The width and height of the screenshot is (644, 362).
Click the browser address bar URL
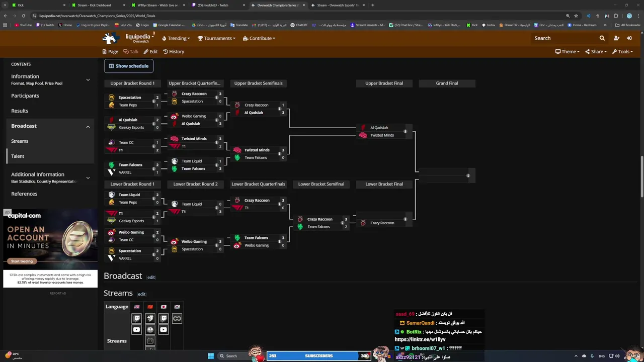97,16
